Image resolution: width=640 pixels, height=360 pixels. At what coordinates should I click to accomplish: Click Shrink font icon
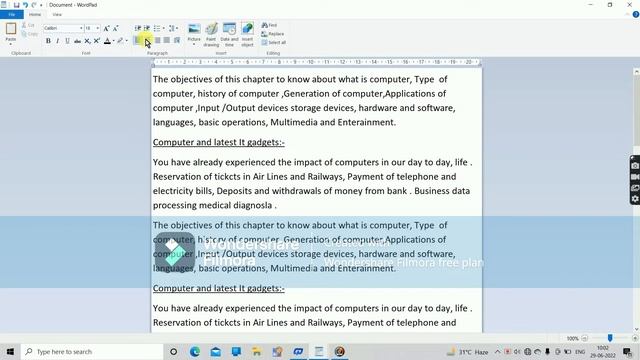116,28
